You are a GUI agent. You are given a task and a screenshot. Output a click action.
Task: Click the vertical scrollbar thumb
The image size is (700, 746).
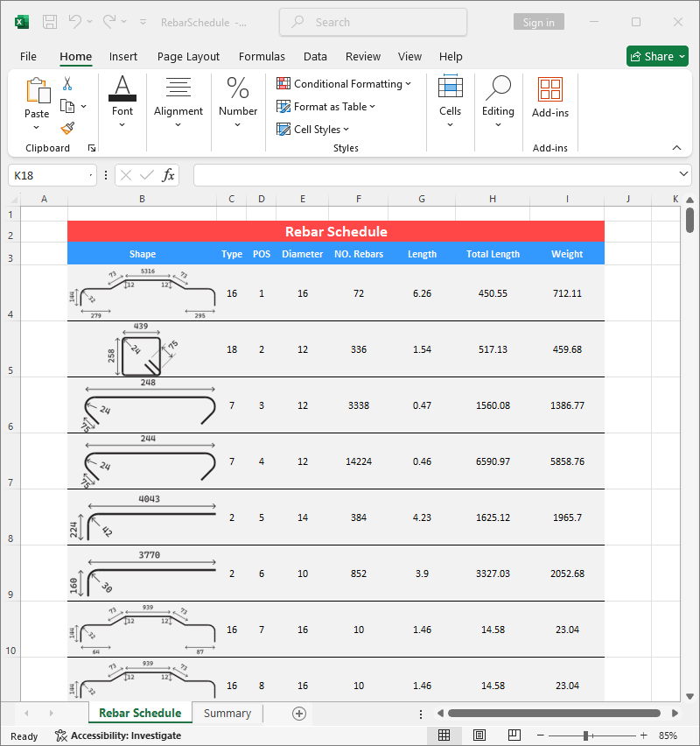pyautogui.click(x=690, y=221)
